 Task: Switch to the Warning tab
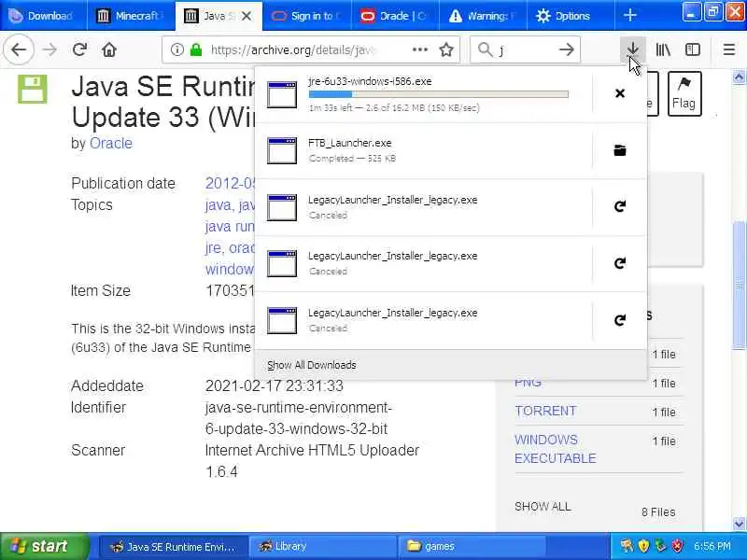(483, 16)
